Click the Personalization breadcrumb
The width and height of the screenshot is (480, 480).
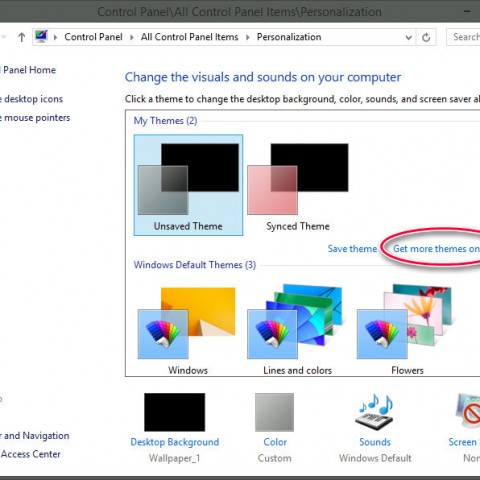point(289,37)
